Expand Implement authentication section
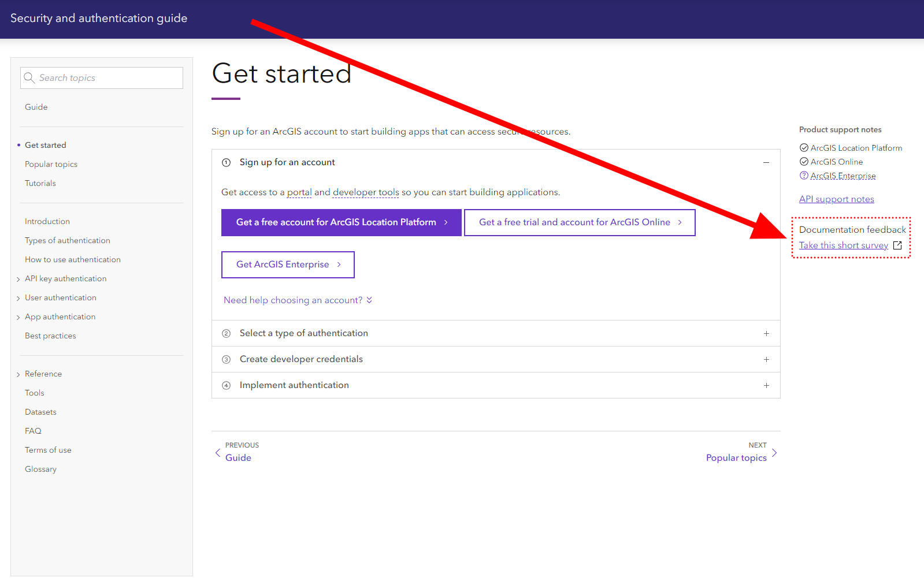Viewport: 924px width, 585px height. point(766,385)
